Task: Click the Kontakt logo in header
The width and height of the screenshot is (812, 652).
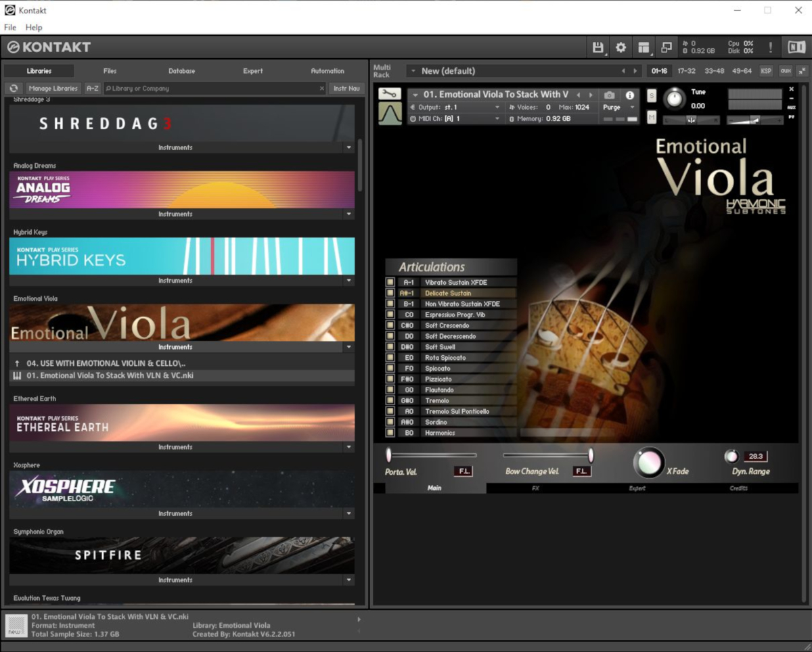Action: [x=49, y=47]
